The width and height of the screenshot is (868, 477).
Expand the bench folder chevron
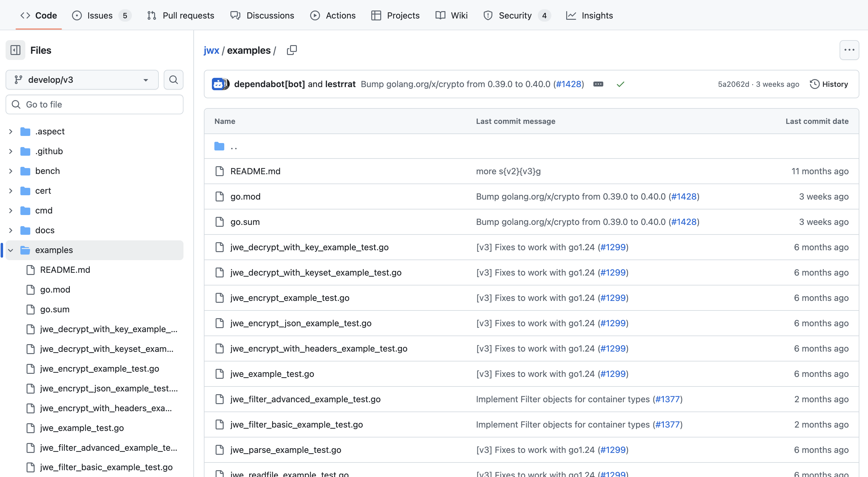(11, 171)
